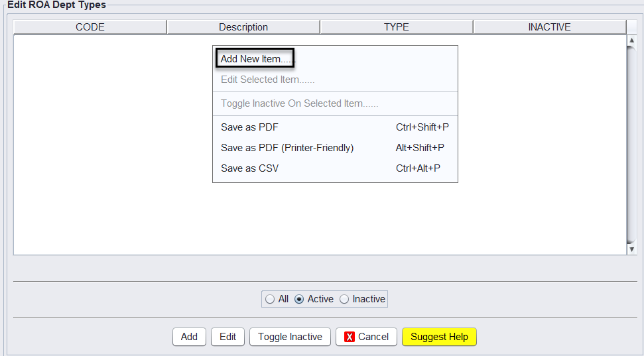The width and height of the screenshot is (644, 356).
Task: Click Edit Selected Item menu entry
Action: [267, 80]
